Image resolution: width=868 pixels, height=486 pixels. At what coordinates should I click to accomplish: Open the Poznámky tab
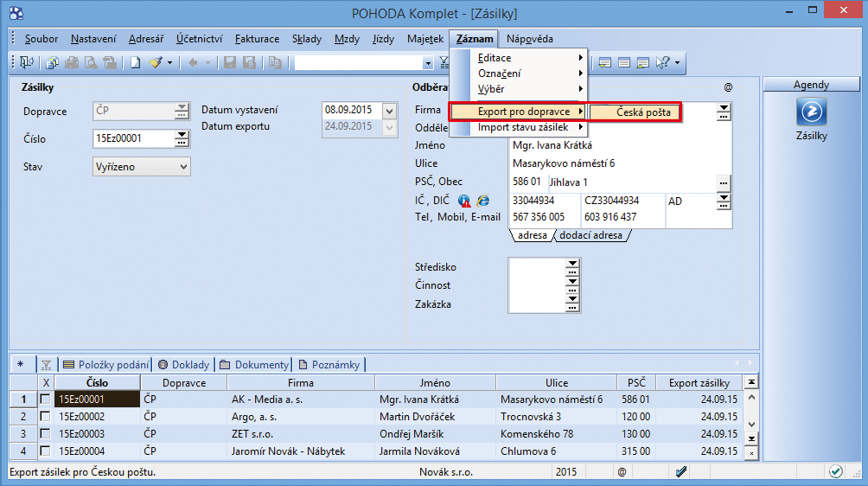pyautogui.click(x=329, y=365)
